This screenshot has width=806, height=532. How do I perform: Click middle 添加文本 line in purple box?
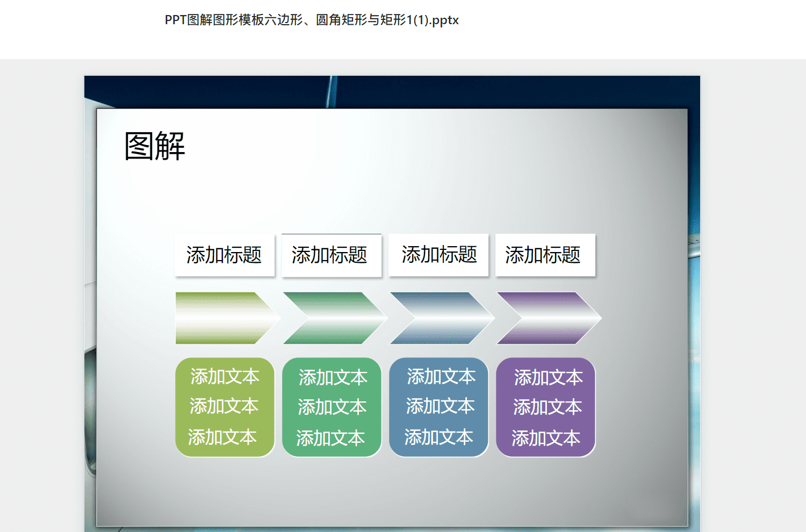tap(547, 407)
